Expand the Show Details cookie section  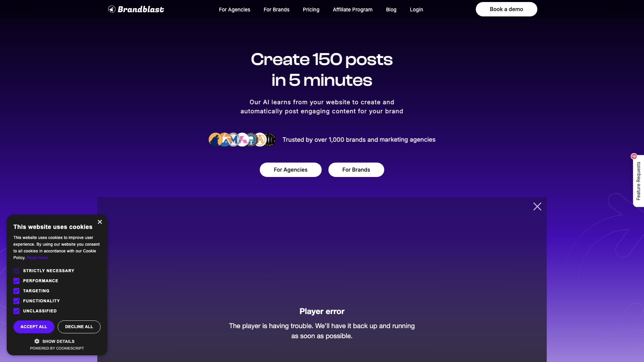(x=54, y=341)
